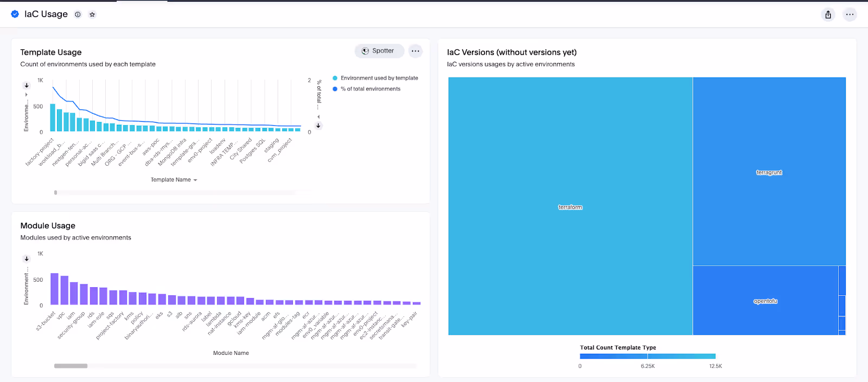Click the MongoDB infra axis label
This screenshot has width=868, height=382.
172,152
